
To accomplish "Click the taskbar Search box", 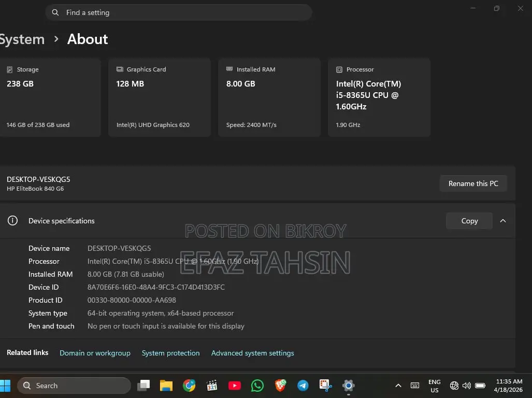I will 74,386.
